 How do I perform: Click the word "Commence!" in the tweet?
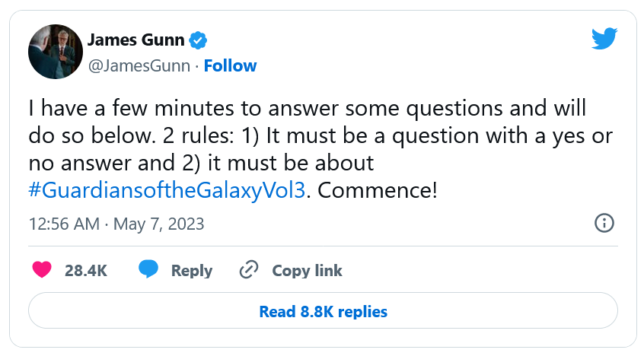377,189
